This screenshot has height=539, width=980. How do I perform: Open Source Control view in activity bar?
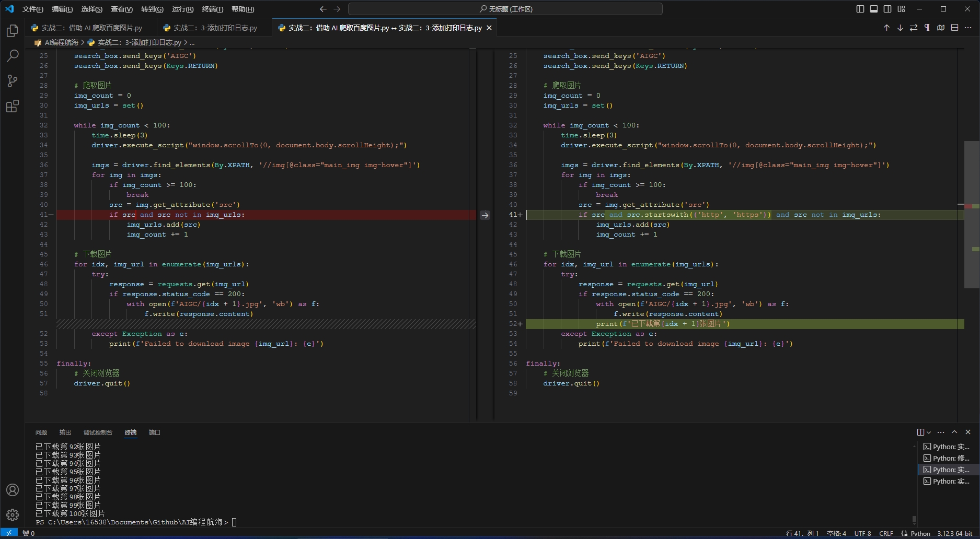13,81
